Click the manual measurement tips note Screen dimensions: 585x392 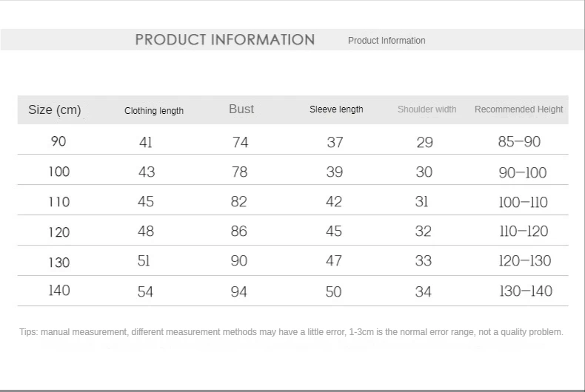291,332
